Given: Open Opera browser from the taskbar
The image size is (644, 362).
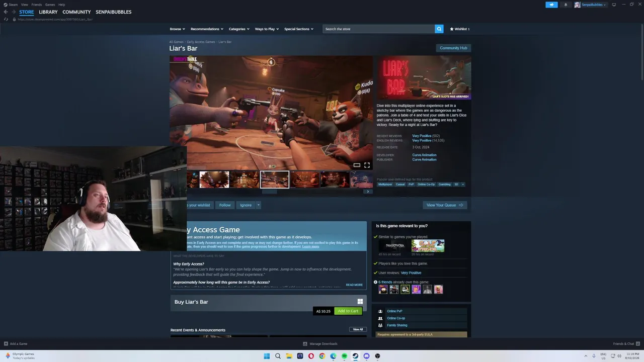Looking at the screenshot, I should pos(311,356).
